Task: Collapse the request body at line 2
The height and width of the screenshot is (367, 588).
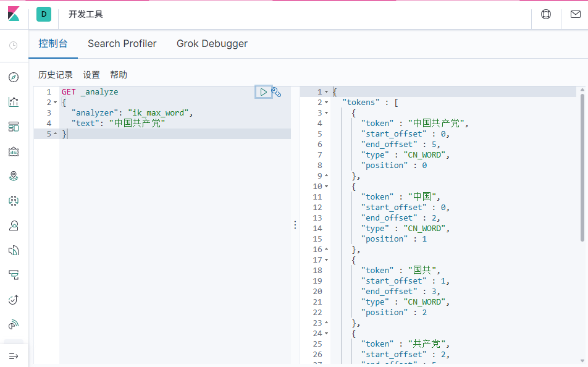Action: point(55,103)
